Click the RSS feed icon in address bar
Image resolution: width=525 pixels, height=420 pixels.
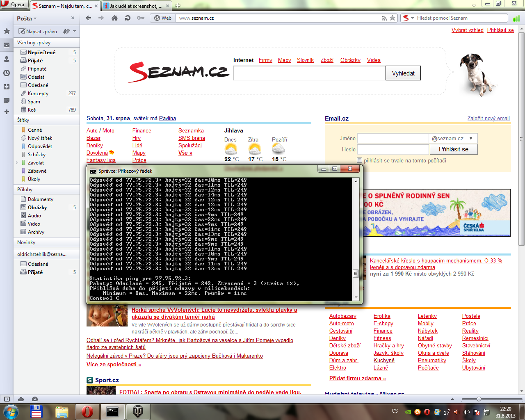384,18
